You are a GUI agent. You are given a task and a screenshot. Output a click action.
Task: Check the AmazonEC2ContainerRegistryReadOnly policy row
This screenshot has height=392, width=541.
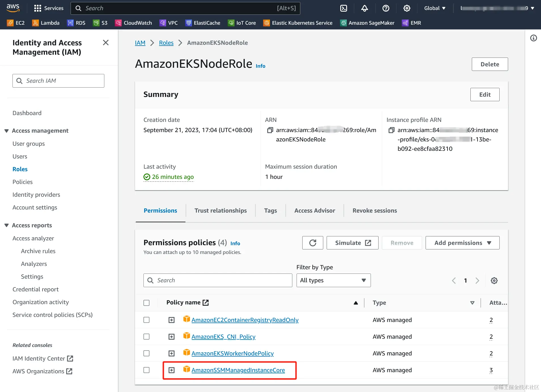pos(146,320)
